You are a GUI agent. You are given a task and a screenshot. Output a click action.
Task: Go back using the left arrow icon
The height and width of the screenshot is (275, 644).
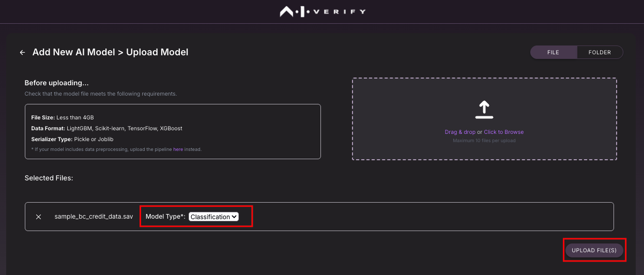pos(22,53)
